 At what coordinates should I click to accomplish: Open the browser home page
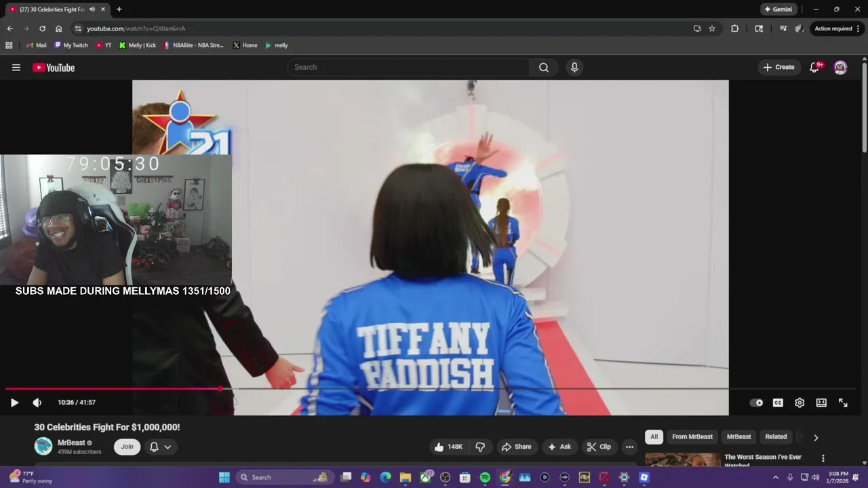[58, 28]
